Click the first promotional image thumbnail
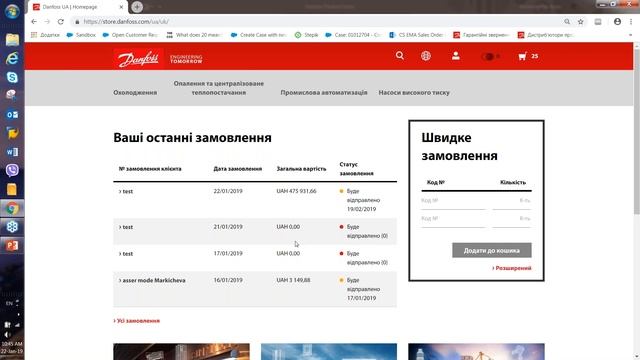Screen dimensions: 640x360 click(181, 351)
